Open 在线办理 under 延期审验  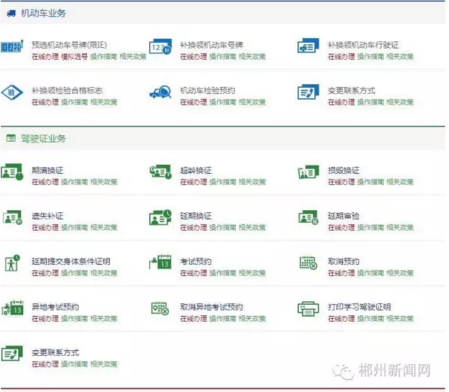(x=341, y=227)
